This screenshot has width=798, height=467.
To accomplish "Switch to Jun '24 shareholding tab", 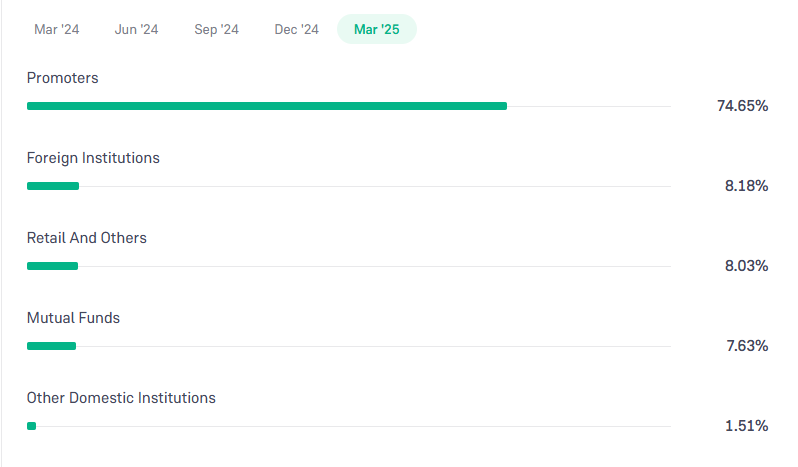I will [136, 30].
